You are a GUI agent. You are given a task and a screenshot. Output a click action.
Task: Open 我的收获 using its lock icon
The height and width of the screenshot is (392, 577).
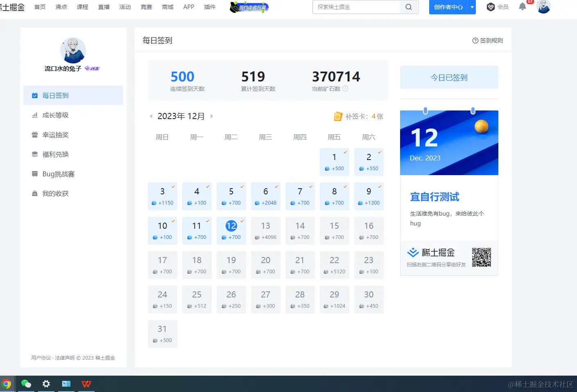[35, 193]
